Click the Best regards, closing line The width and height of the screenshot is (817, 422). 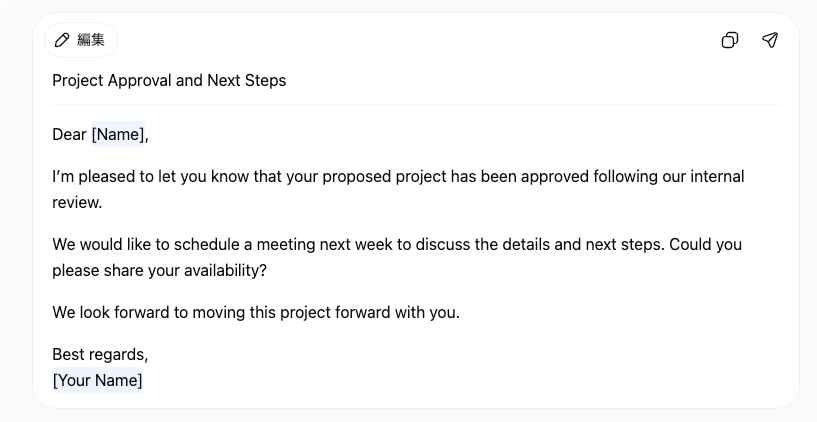point(100,355)
